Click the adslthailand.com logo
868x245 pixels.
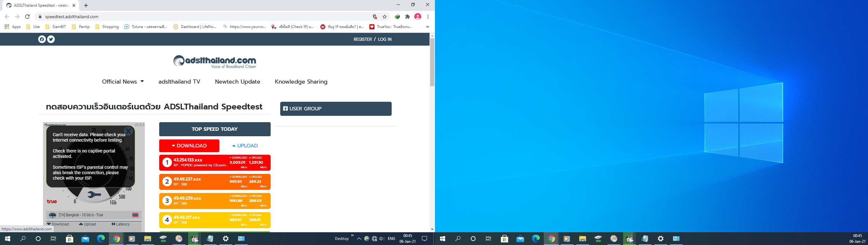(215, 62)
